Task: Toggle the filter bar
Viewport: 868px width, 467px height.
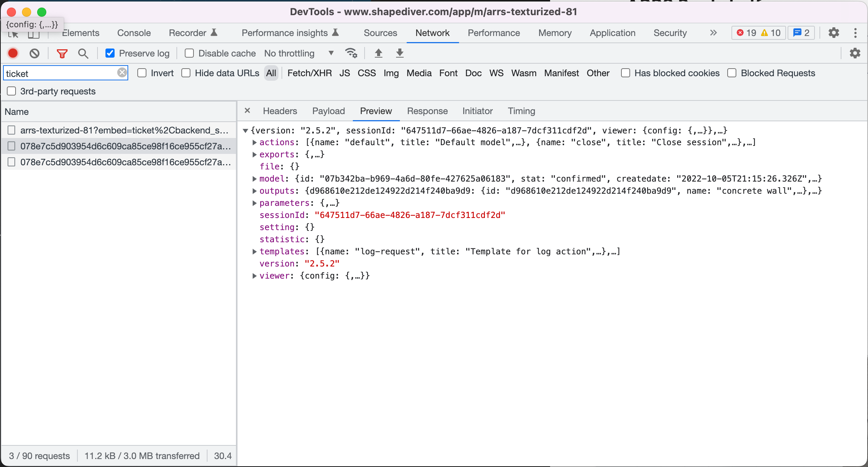Action: click(x=62, y=53)
